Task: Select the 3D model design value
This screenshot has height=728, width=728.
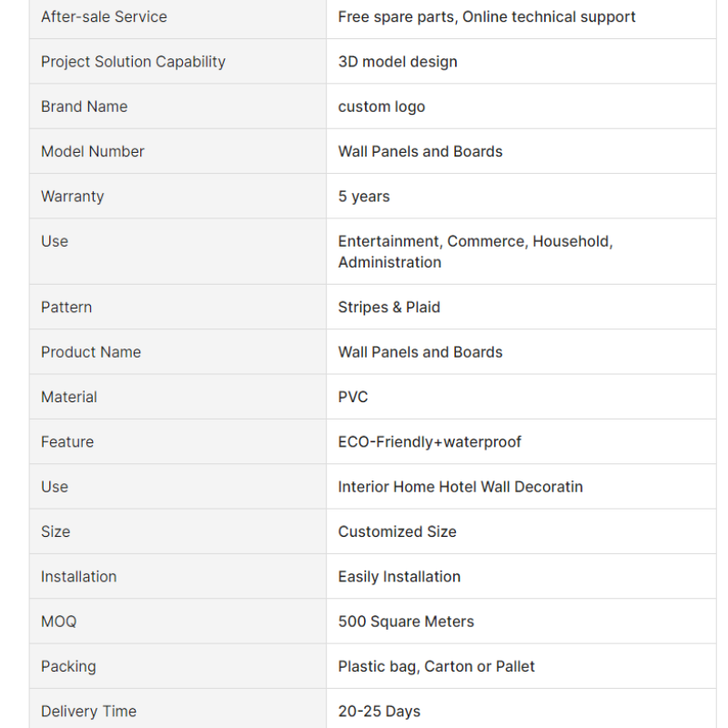Action: coord(398,62)
